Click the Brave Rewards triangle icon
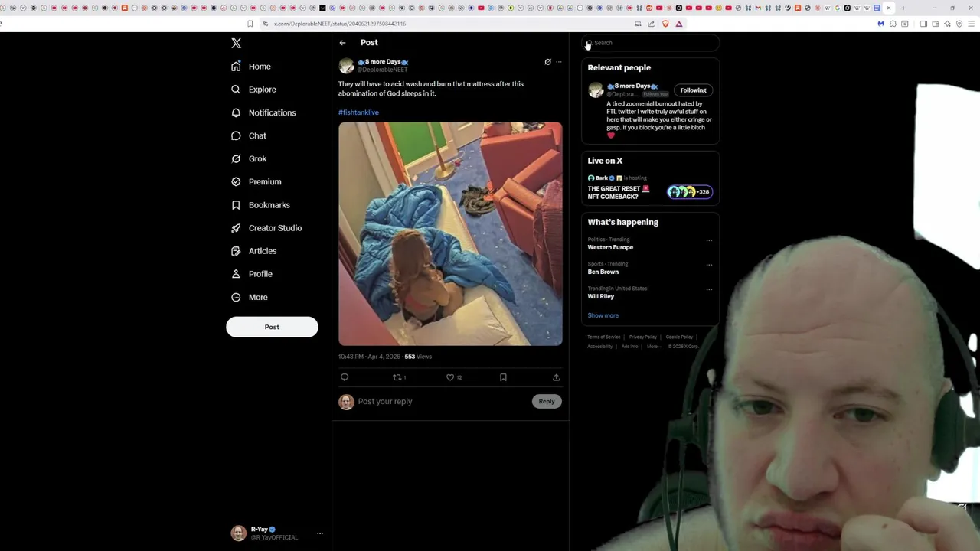This screenshot has width=980, height=551. (x=679, y=24)
